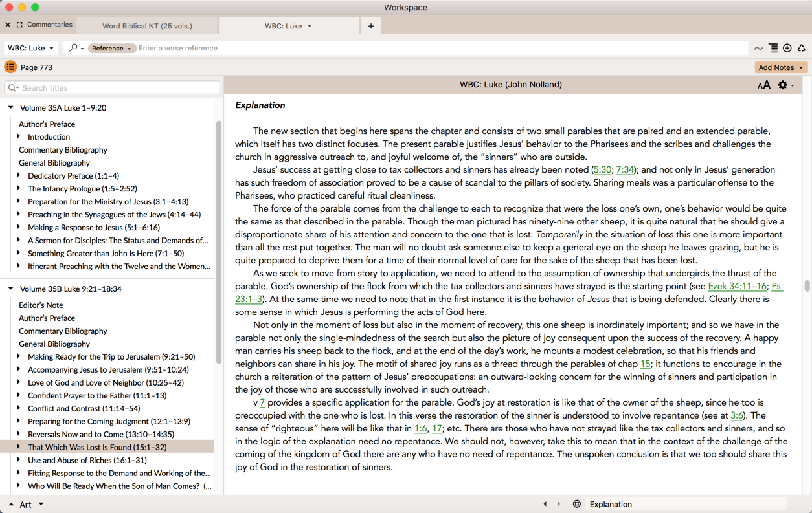Open the chap 15 link
The image size is (812, 513).
point(645,364)
